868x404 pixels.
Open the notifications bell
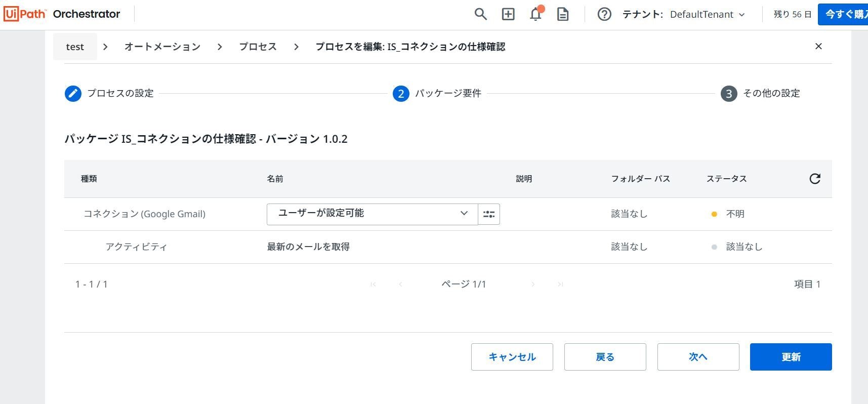point(535,14)
